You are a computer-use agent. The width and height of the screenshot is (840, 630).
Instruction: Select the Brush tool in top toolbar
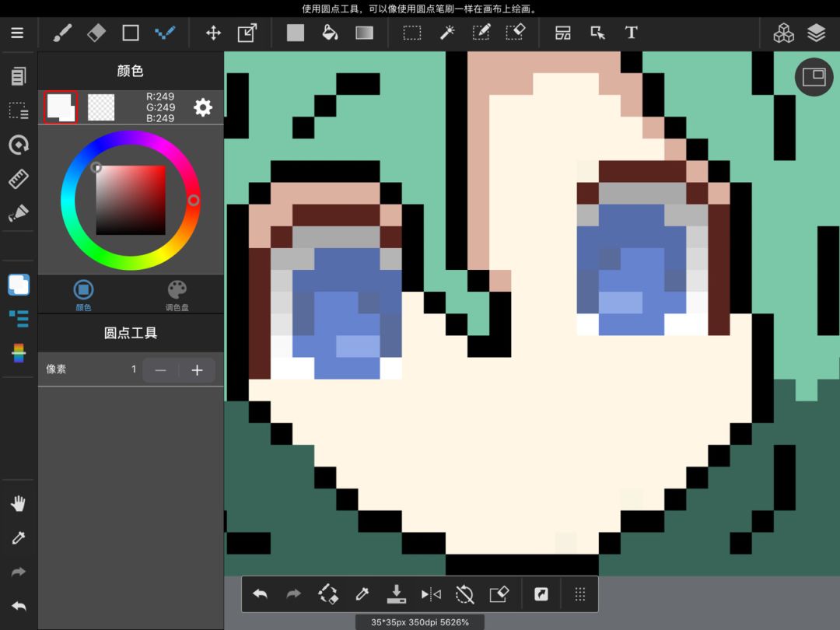click(62, 33)
